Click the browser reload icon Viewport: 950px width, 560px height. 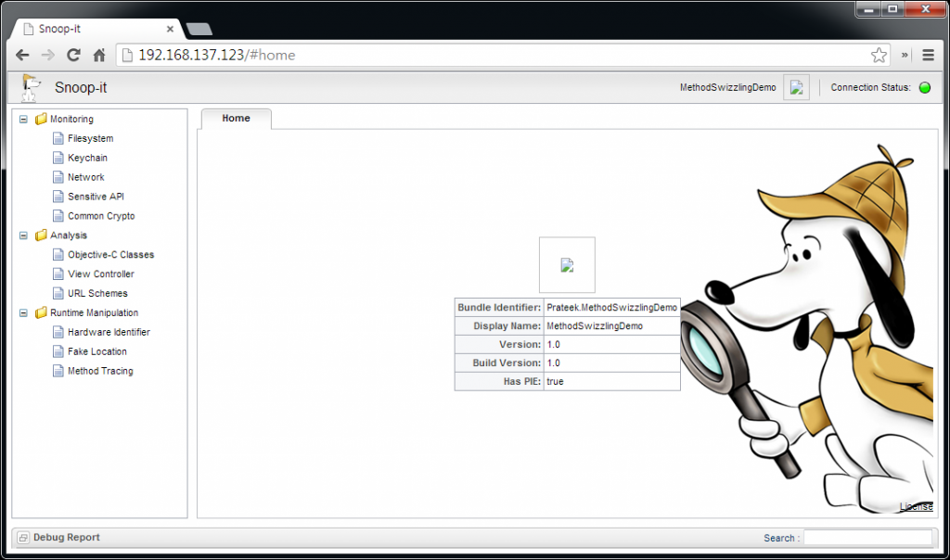(x=73, y=55)
